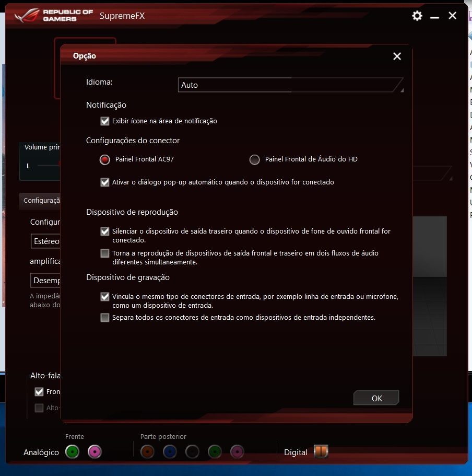Select the rear pink audio jack
Viewport: 472px width, 476px height.
point(237,451)
